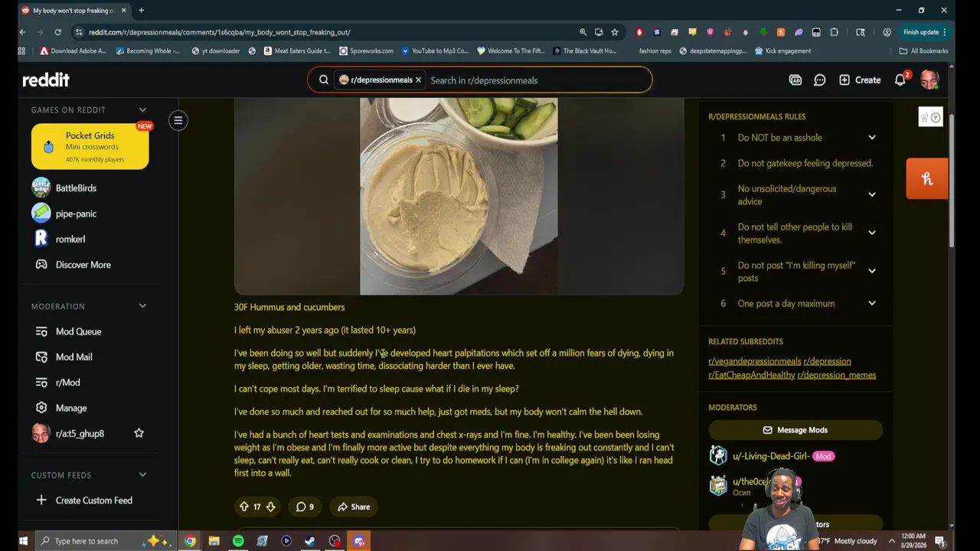Bookmark this page with the star
Image resolution: width=980 pixels, height=551 pixels.
(614, 32)
